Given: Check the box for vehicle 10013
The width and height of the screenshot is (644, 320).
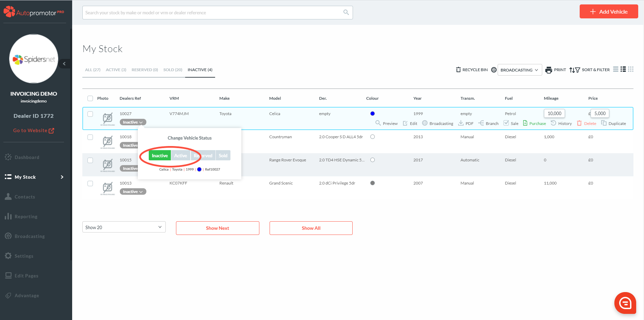Looking at the screenshot, I should [x=90, y=183].
